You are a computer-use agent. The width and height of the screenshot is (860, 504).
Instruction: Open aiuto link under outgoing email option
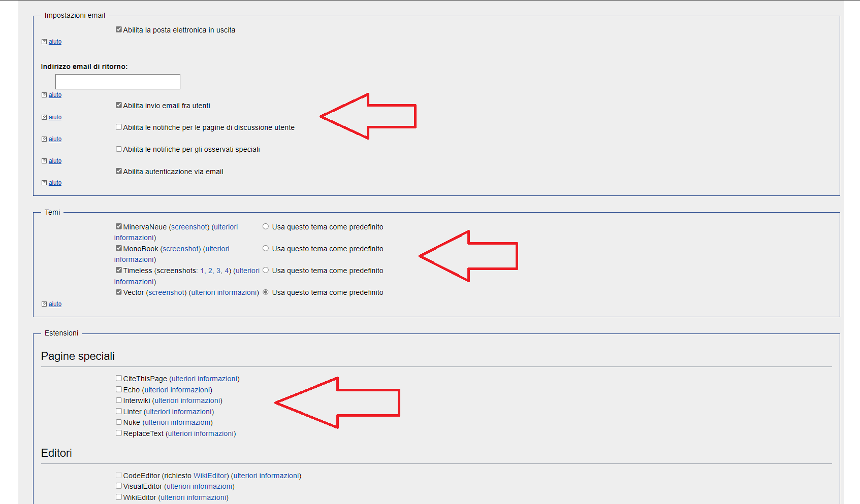pos(55,42)
